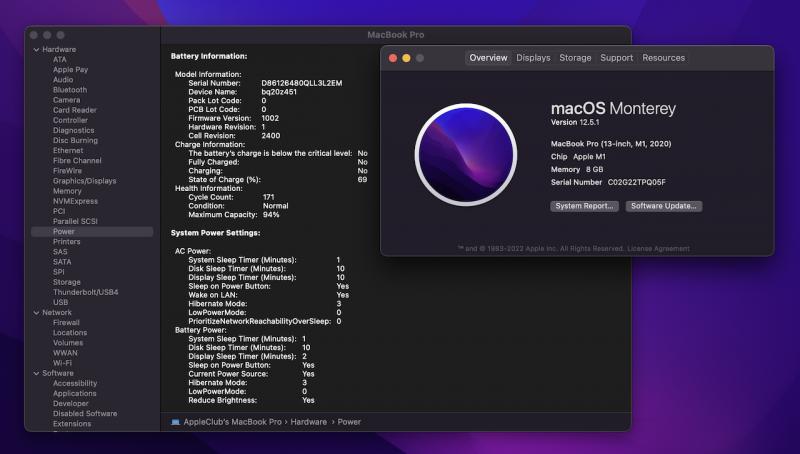The image size is (800, 454).
Task: Select SPI in the sidebar
Action: coord(58,272)
